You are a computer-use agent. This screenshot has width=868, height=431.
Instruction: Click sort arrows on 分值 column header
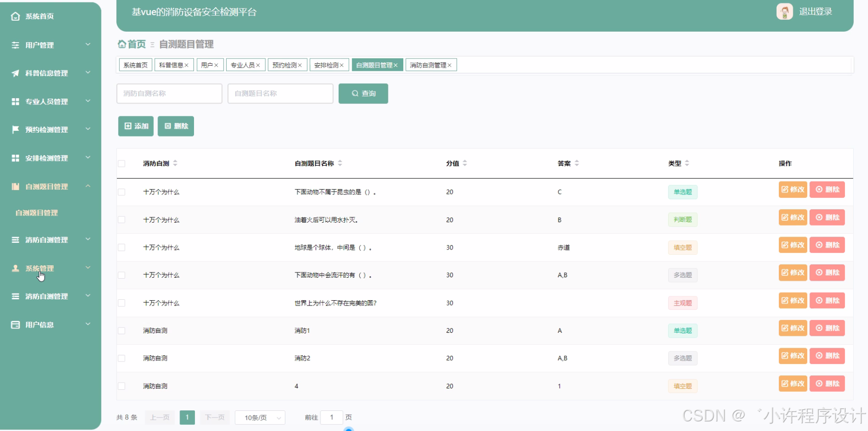coord(465,163)
